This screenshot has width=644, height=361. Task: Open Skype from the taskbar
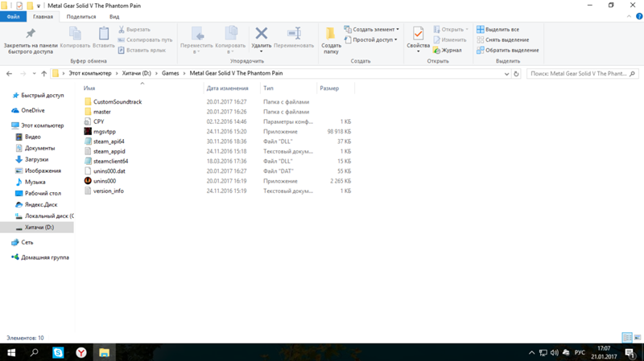[58, 352]
